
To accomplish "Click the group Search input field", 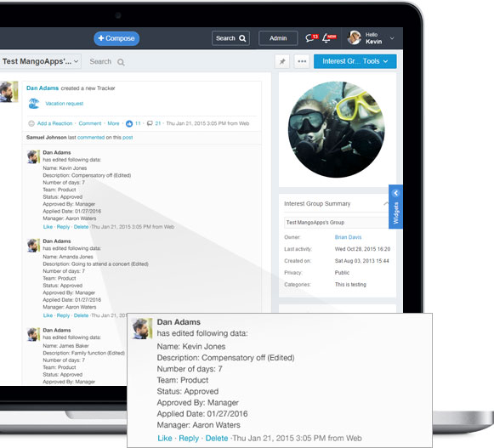I will coord(100,61).
